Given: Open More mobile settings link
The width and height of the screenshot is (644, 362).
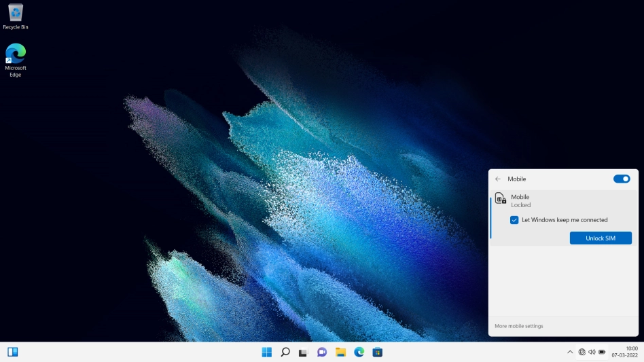Looking at the screenshot, I should click(519, 326).
